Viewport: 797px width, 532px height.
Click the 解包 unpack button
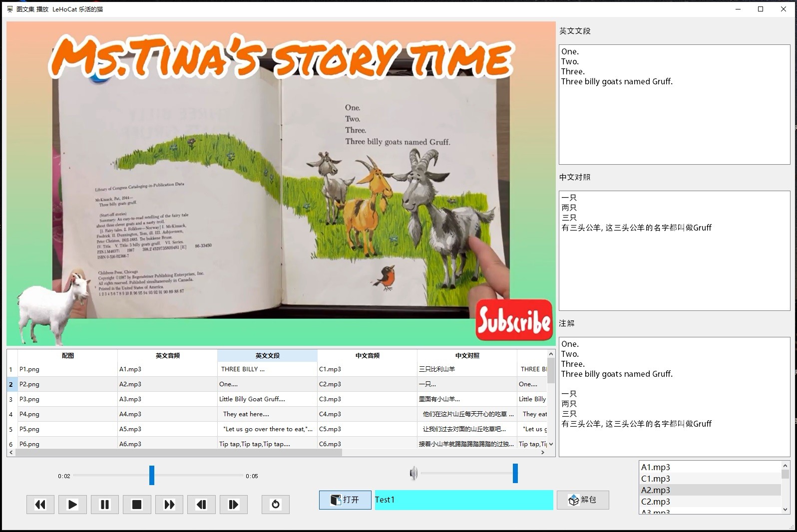583,500
